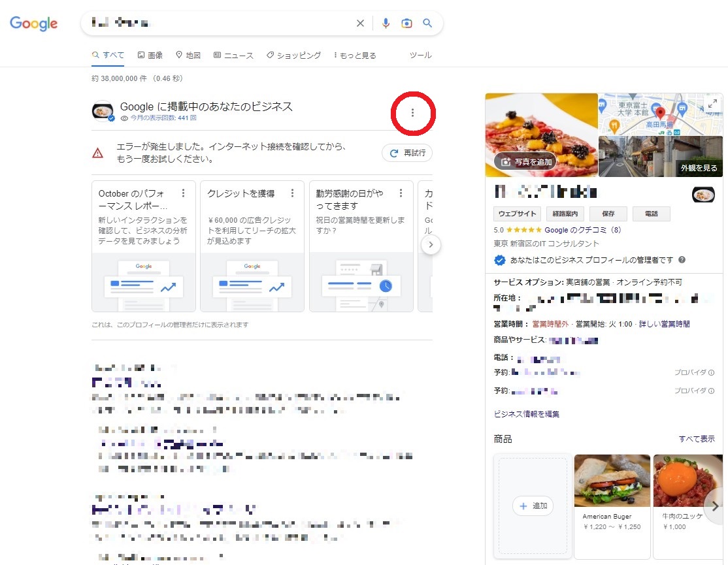The image size is (728, 565).
Task: Open options on クレジットを獲得 card
Action: [x=292, y=193]
